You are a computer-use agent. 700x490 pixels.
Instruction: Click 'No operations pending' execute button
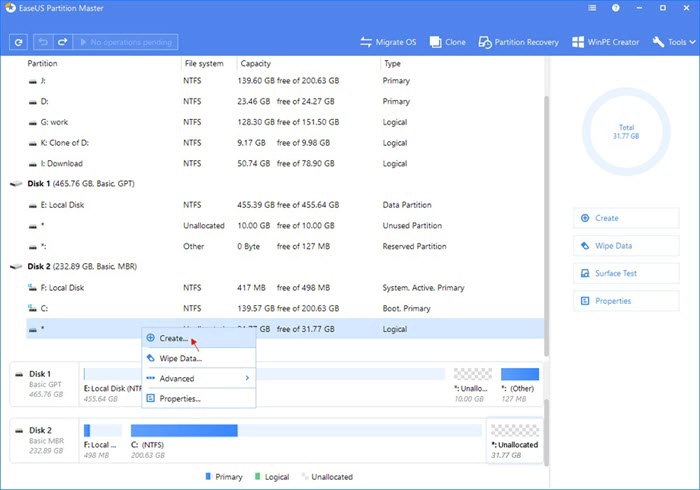click(125, 42)
